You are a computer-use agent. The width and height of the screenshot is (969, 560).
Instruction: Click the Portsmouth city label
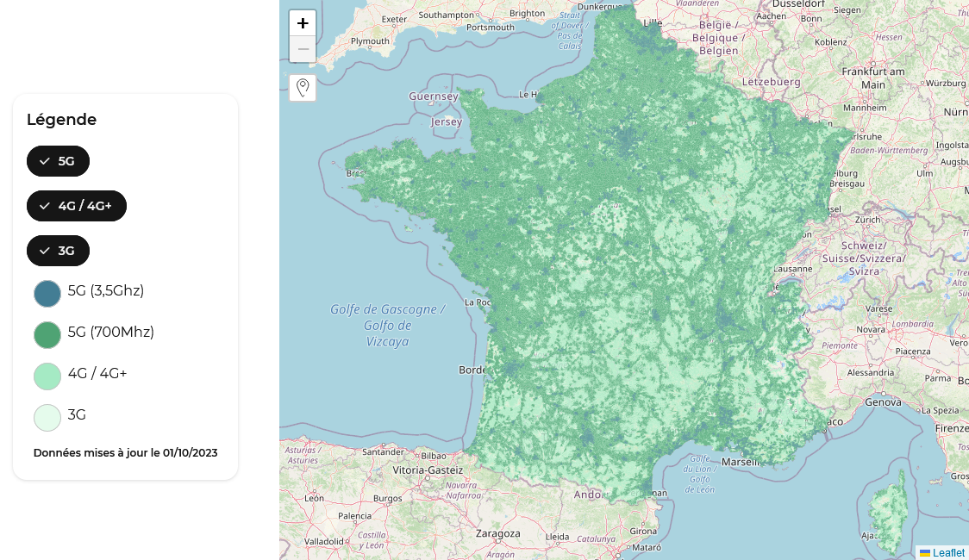[x=491, y=28]
